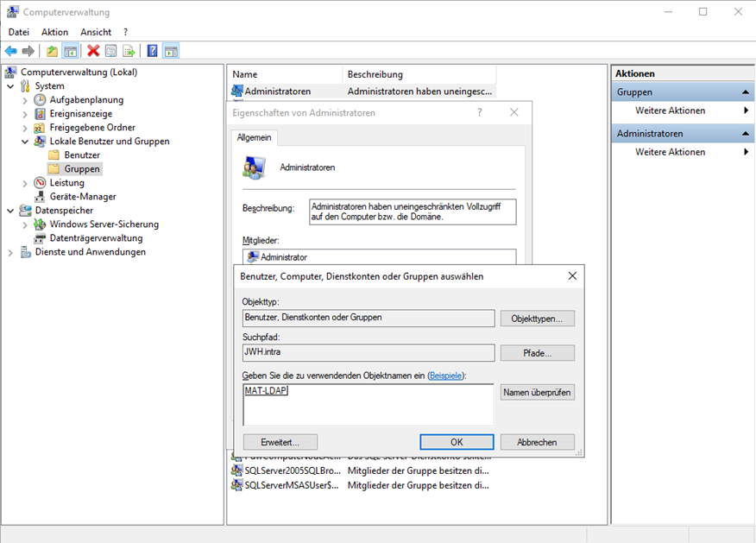Confirm with the OK button
Viewport: 756px width, 543px height.
coord(457,442)
